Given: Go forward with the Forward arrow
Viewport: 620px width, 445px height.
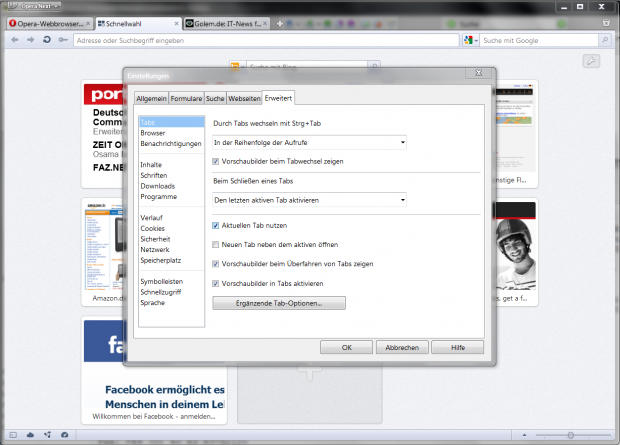Looking at the screenshot, I should (30, 40).
